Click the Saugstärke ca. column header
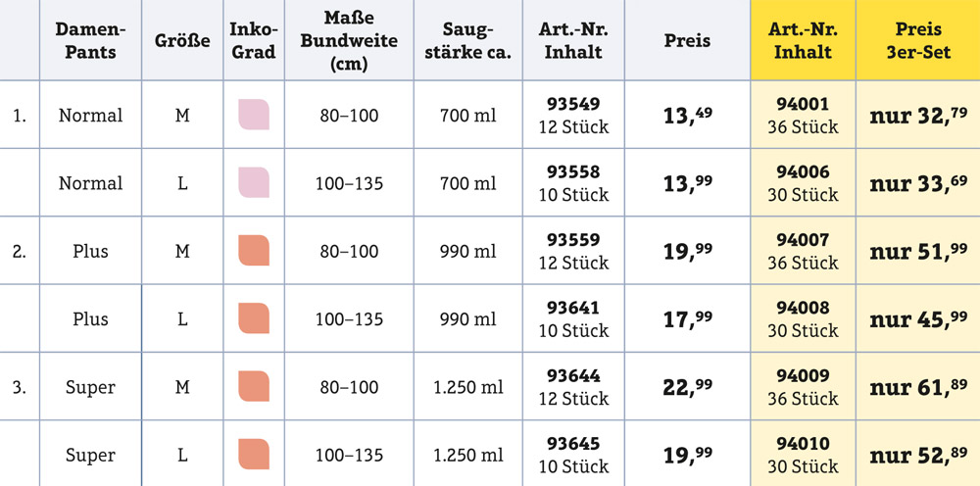 tap(468, 40)
